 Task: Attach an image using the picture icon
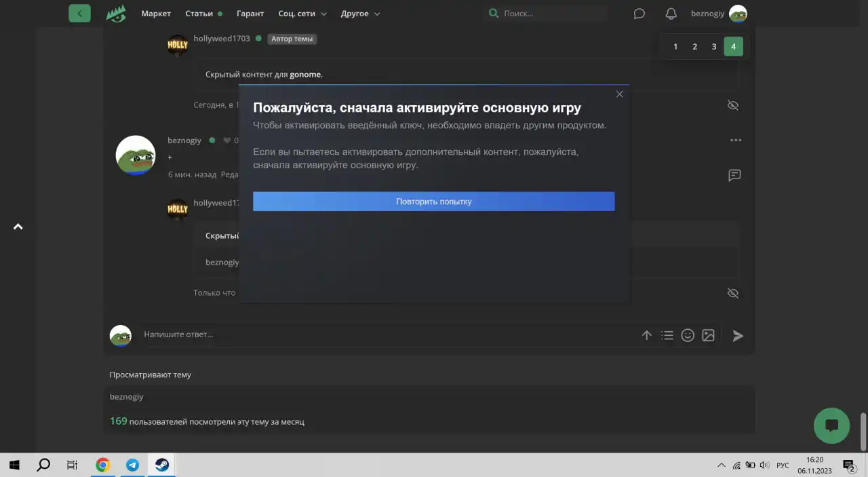click(708, 335)
